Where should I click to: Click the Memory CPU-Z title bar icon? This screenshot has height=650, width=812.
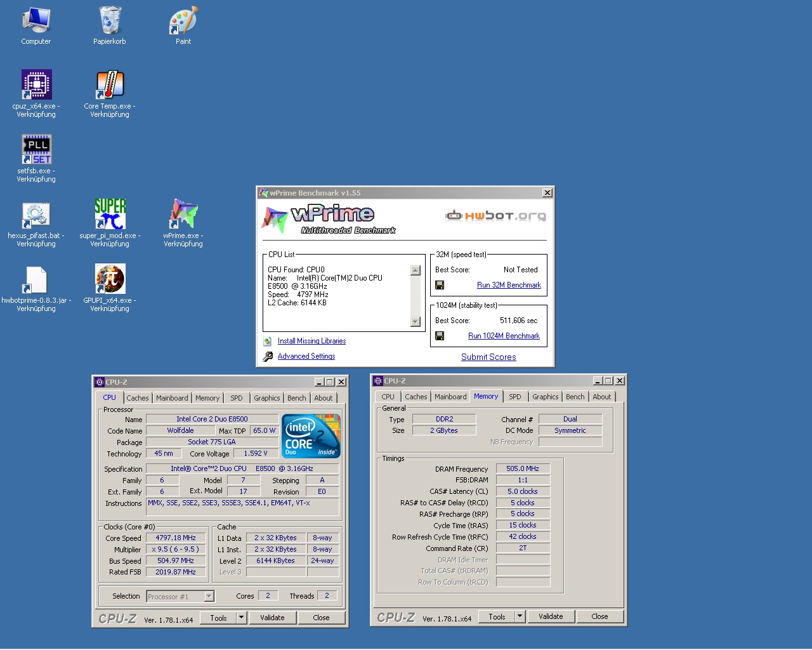(x=378, y=381)
